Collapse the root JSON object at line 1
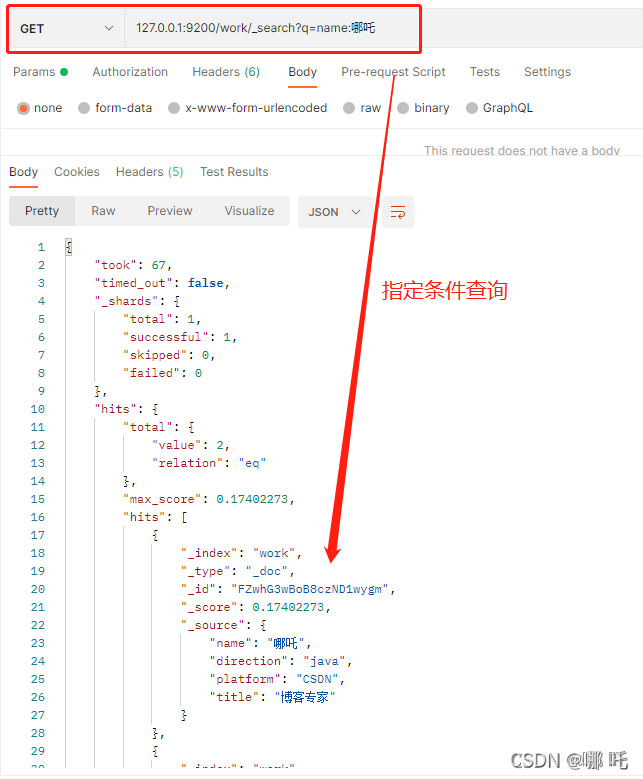 69,247
